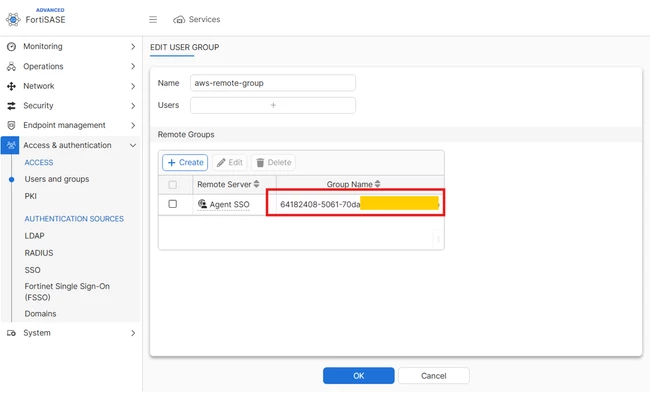
Task: Click the Endpoint management shield icon
Action: click(x=12, y=125)
